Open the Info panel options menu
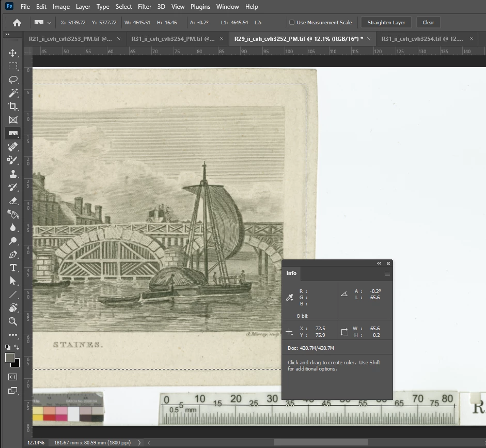 point(387,273)
